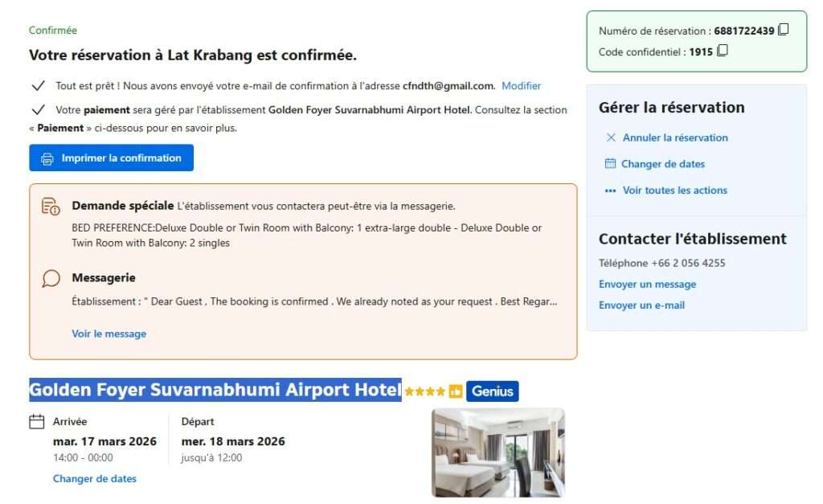Screen dimensions: 823x504
Task: Select Annuler la réservation link
Action: point(675,137)
